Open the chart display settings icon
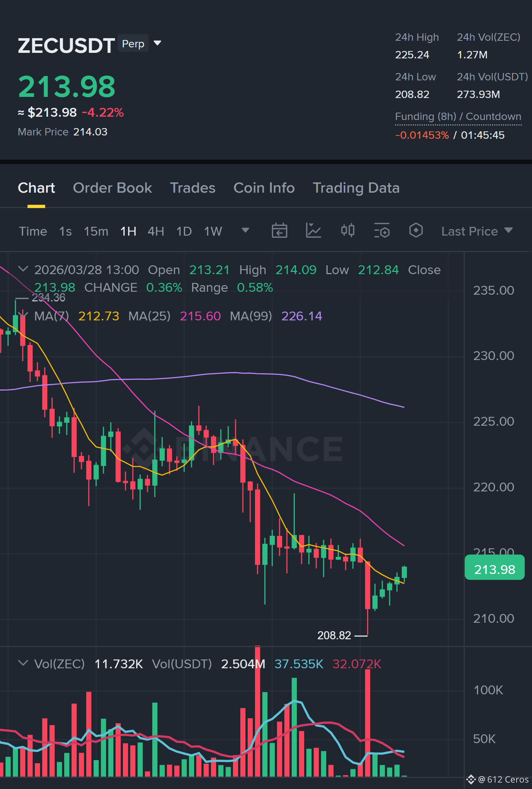 point(382,231)
